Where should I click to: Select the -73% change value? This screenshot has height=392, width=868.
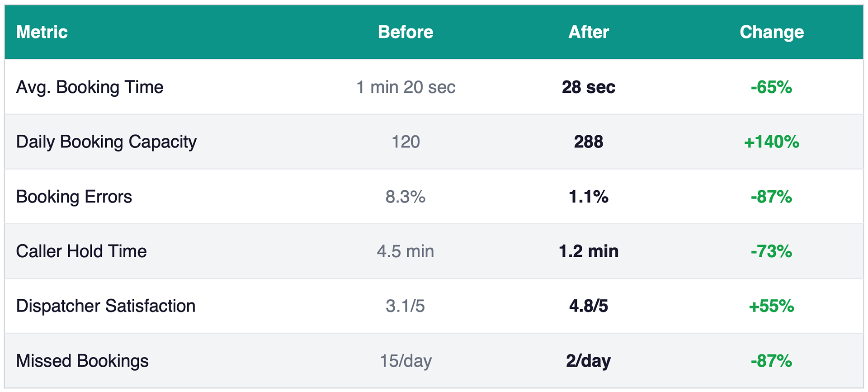(x=771, y=251)
